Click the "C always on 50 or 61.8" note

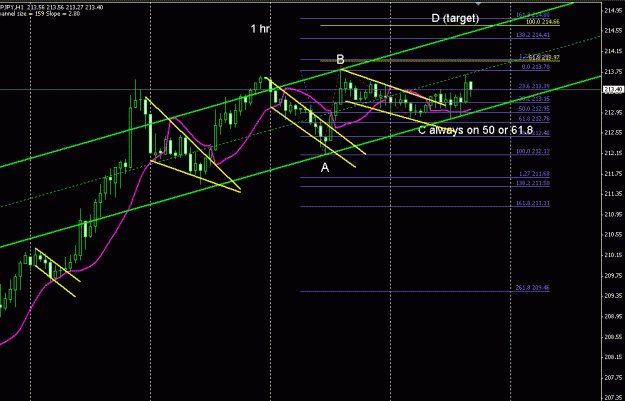[476, 130]
